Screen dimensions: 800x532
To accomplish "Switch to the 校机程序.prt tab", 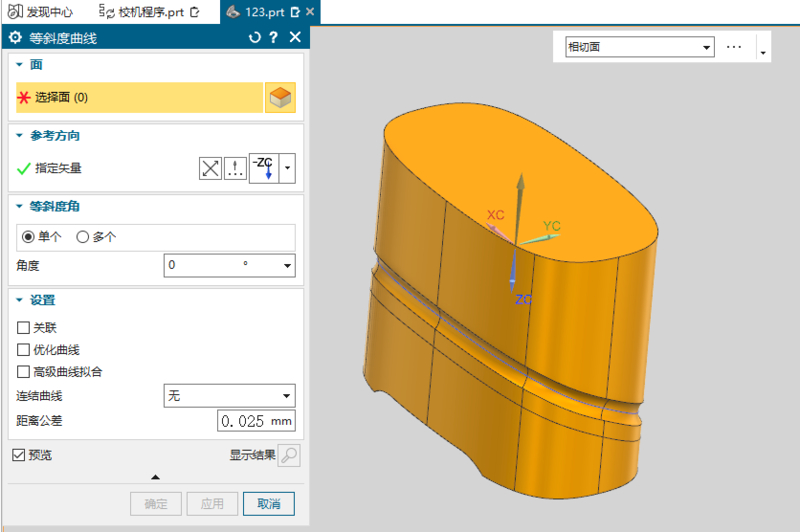I will pos(152,12).
